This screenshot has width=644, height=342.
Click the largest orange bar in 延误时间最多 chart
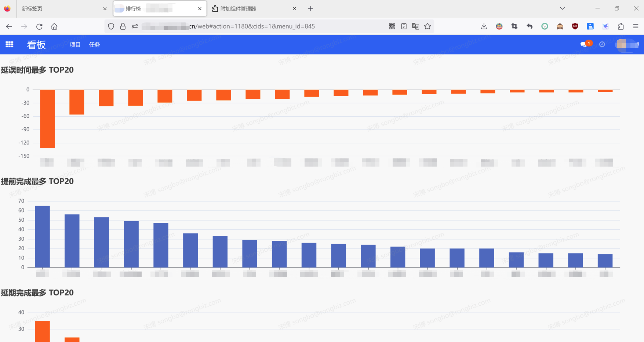point(47,119)
